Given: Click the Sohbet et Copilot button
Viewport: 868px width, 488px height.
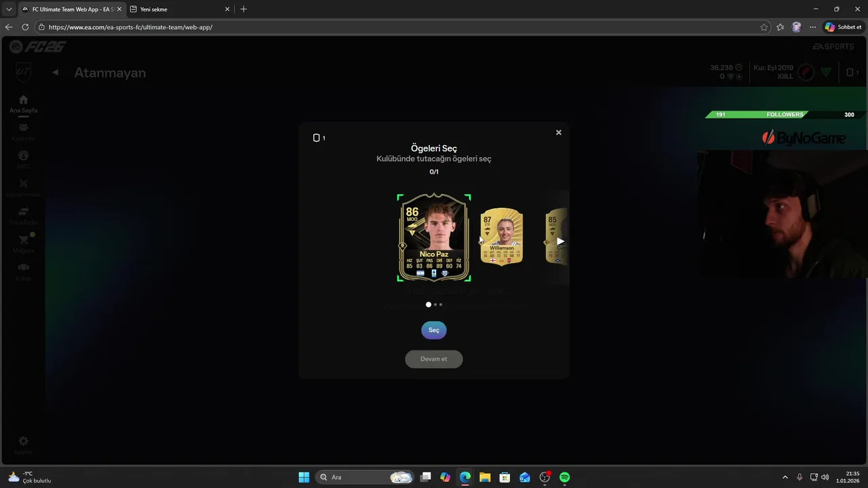Looking at the screenshot, I should point(844,27).
